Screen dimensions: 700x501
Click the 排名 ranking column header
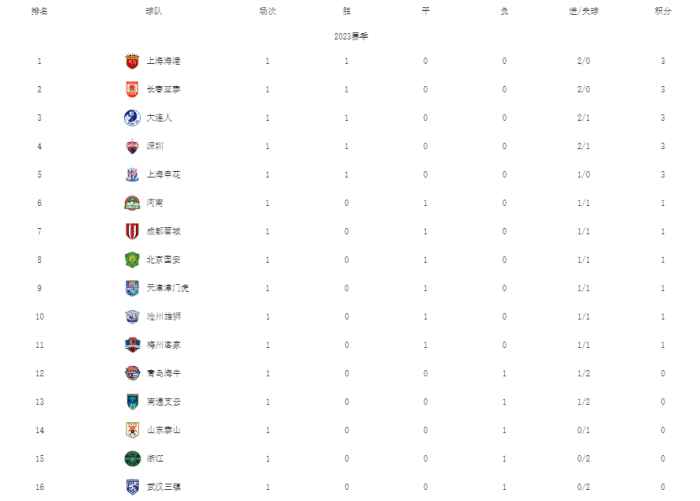39,11
